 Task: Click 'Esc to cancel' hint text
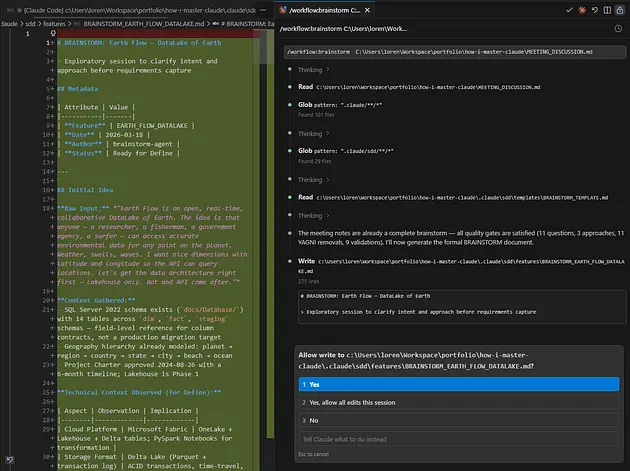(x=313, y=454)
